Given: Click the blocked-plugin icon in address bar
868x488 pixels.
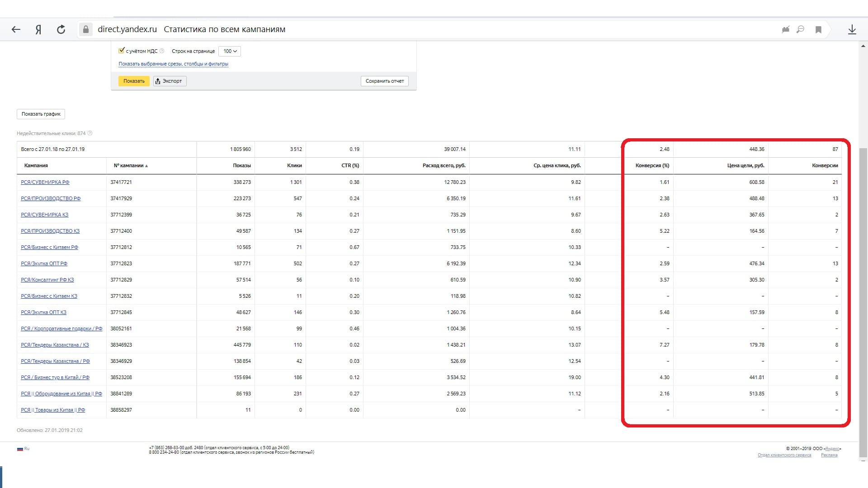Looking at the screenshot, I should [x=786, y=29].
